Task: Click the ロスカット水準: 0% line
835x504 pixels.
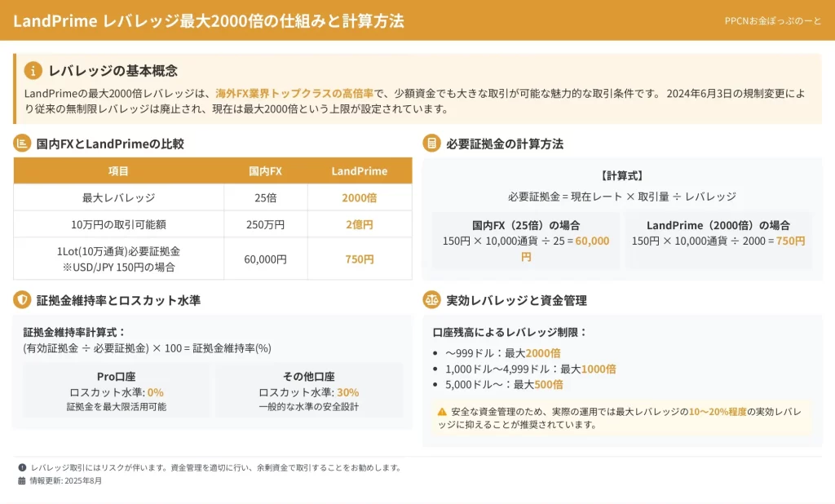Action: (x=116, y=392)
